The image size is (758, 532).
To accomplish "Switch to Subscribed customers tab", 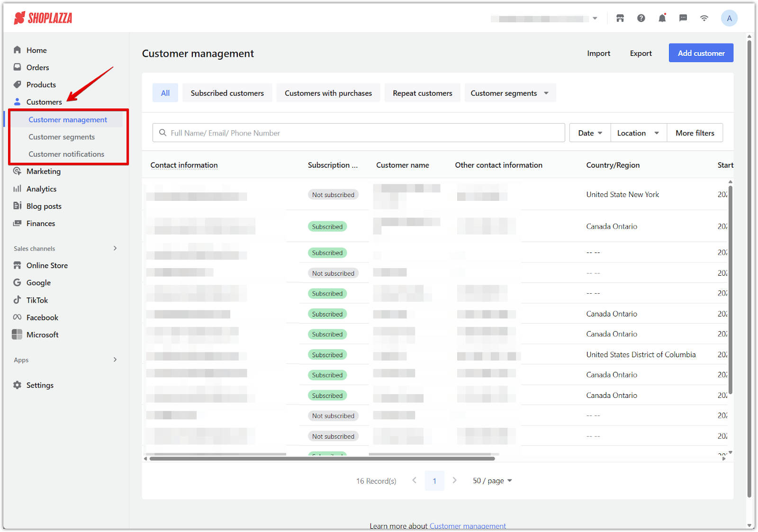I will coord(227,93).
